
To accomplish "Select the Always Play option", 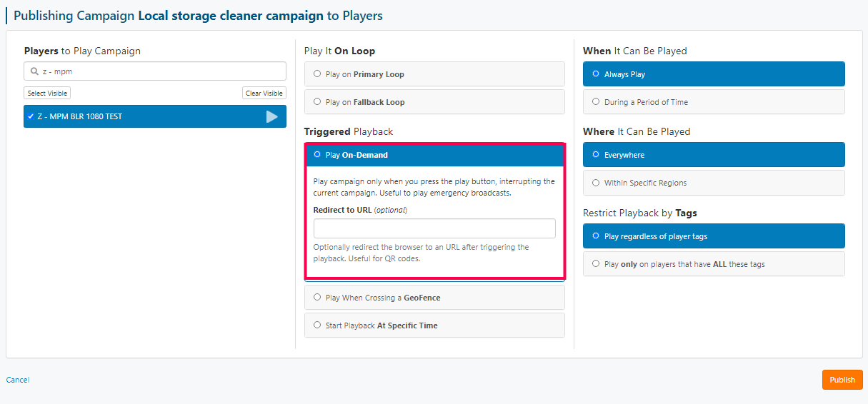I will point(714,74).
